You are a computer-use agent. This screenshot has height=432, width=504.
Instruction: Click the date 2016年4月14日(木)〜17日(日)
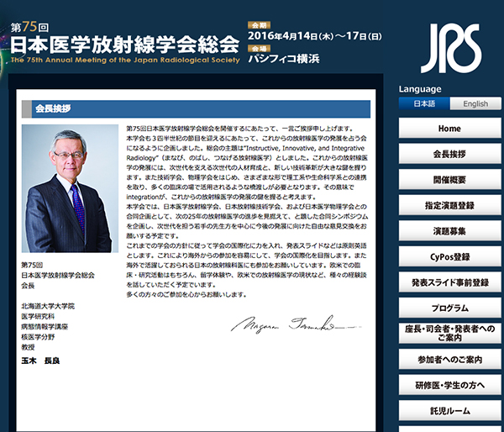pos(315,35)
